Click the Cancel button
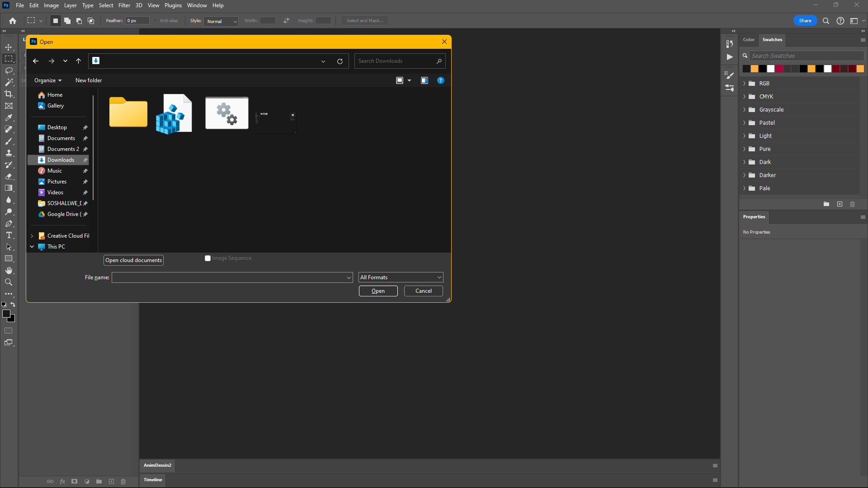This screenshot has width=868, height=488. pyautogui.click(x=423, y=291)
